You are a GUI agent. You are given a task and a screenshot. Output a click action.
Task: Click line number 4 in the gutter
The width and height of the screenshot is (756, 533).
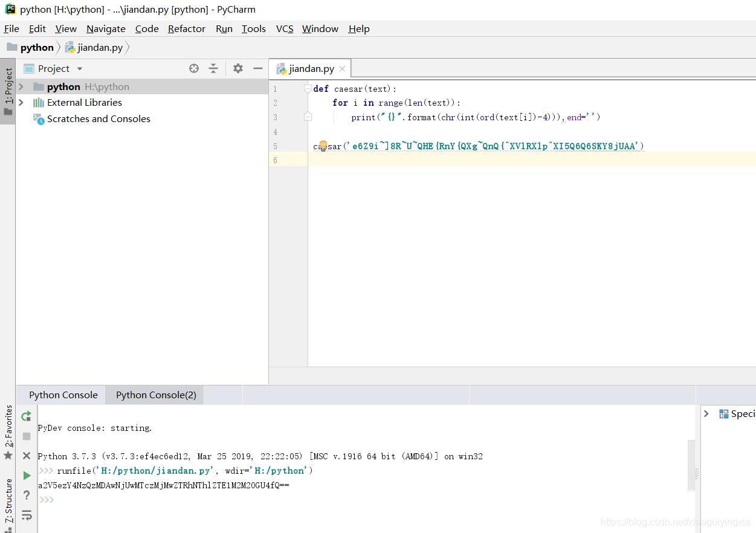tap(276, 132)
